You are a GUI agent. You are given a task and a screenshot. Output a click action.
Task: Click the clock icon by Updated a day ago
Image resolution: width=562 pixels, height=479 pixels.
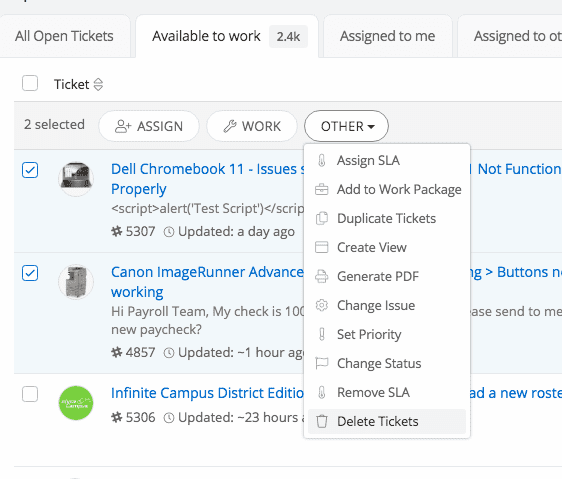[169, 232]
